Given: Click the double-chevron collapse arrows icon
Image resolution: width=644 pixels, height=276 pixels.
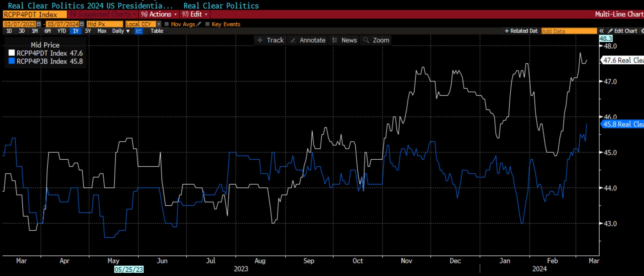Looking at the screenshot, I should pos(601,31).
